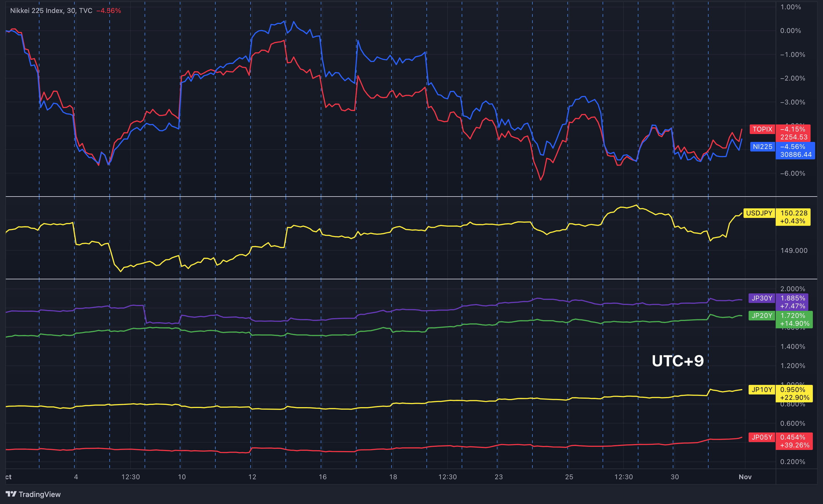The image size is (823, 504).
Task: Click the yellow USDJPY series label
Action: point(759,213)
